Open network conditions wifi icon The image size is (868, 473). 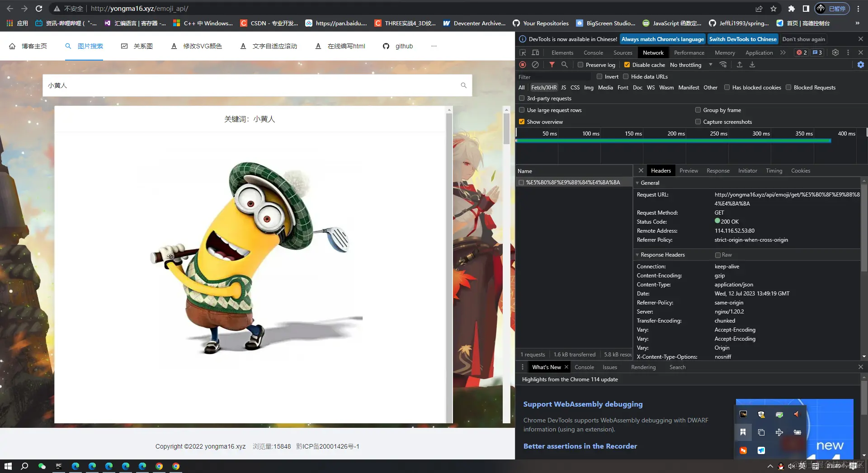pyautogui.click(x=723, y=65)
